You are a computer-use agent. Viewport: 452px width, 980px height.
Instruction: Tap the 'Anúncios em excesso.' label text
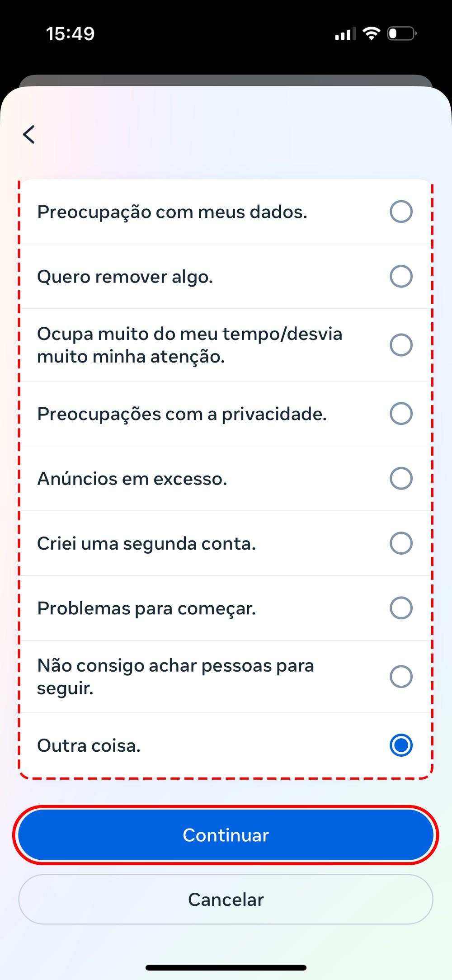click(x=132, y=479)
